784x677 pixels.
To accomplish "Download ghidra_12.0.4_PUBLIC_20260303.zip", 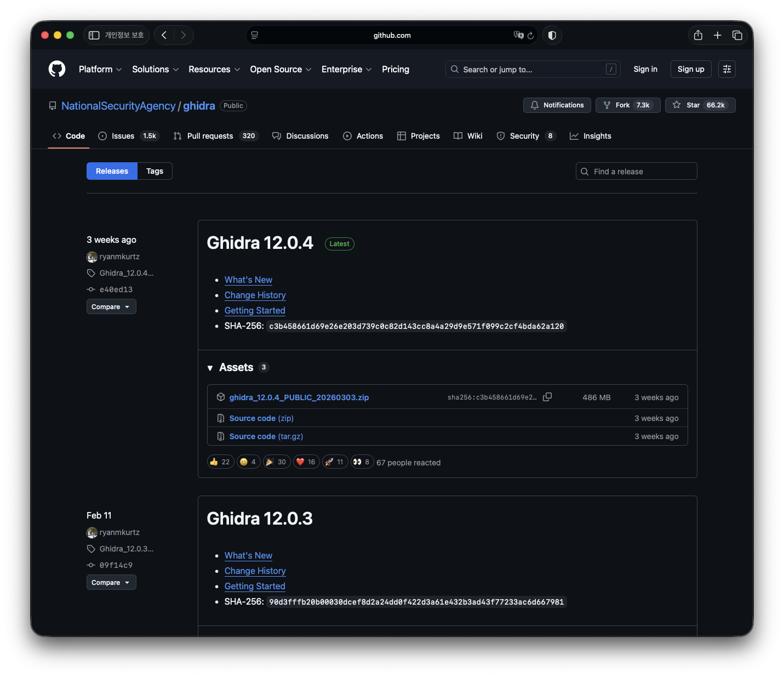I will coord(299,397).
